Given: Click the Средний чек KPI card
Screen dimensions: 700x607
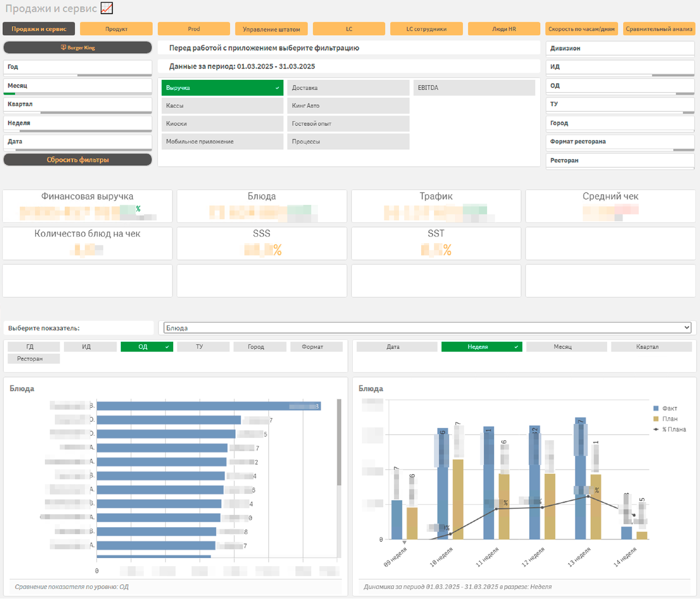Looking at the screenshot, I should [610, 206].
